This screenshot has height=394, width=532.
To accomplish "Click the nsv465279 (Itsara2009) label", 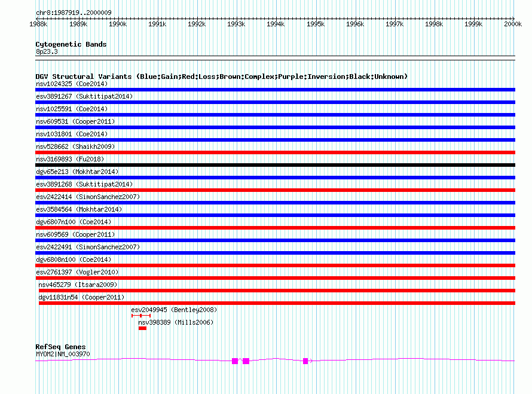I will [78, 285].
